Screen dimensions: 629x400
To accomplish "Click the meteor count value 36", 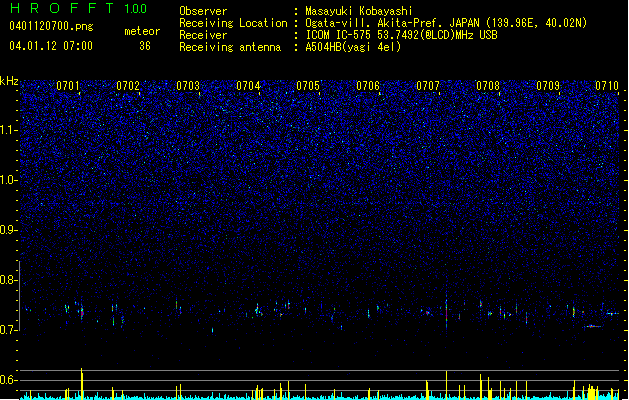I will 145,46.
